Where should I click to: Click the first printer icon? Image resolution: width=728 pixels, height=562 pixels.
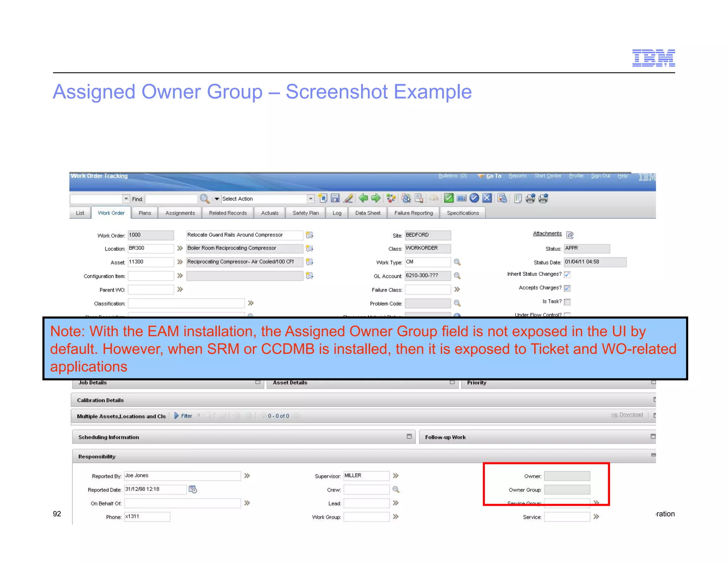coord(530,198)
